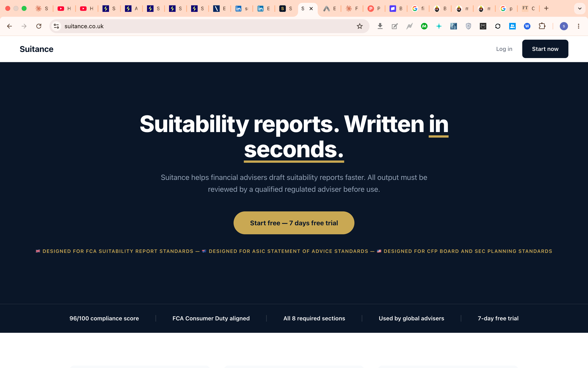Switch to the first YouTube tab

coord(64,9)
